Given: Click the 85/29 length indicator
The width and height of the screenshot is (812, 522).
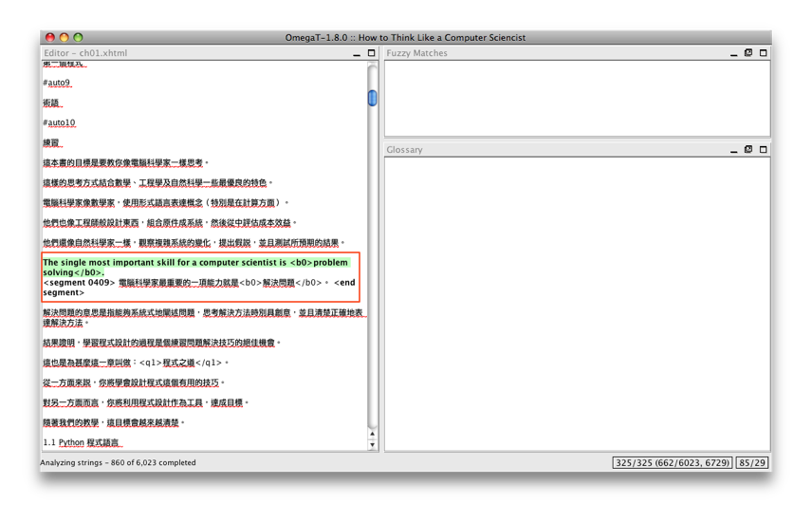Looking at the screenshot, I should pos(752,463).
